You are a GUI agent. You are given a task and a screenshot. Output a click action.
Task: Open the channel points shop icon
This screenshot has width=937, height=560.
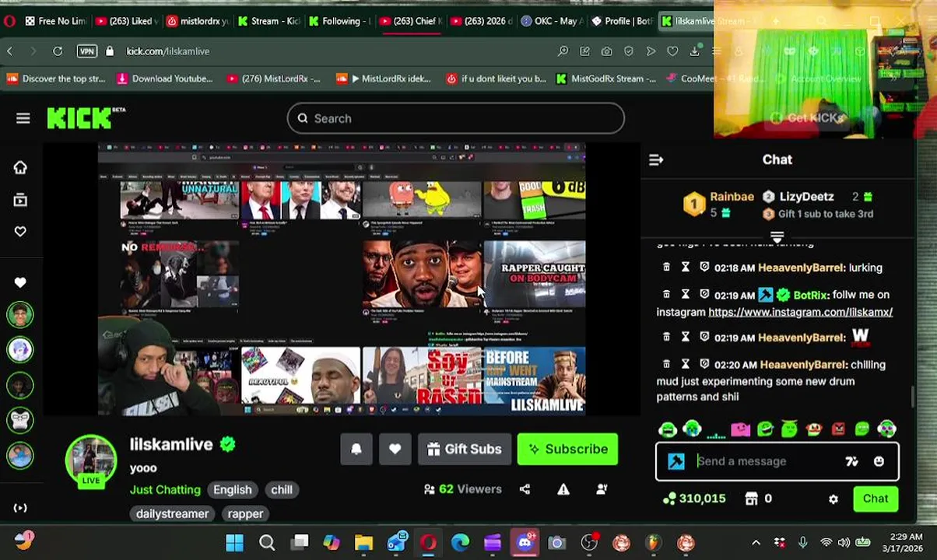[x=751, y=499]
